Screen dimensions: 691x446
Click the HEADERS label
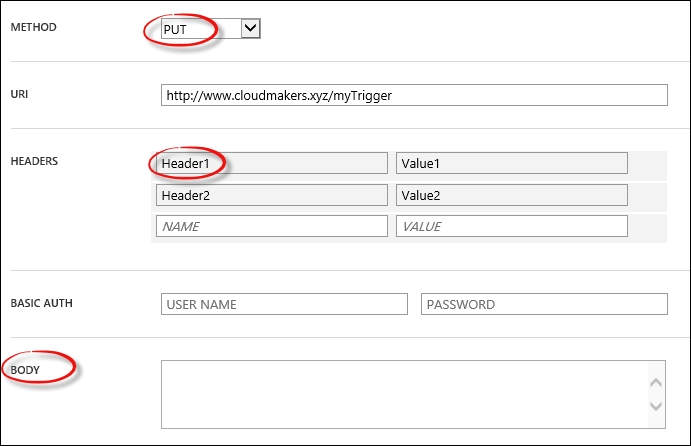[34, 161]
